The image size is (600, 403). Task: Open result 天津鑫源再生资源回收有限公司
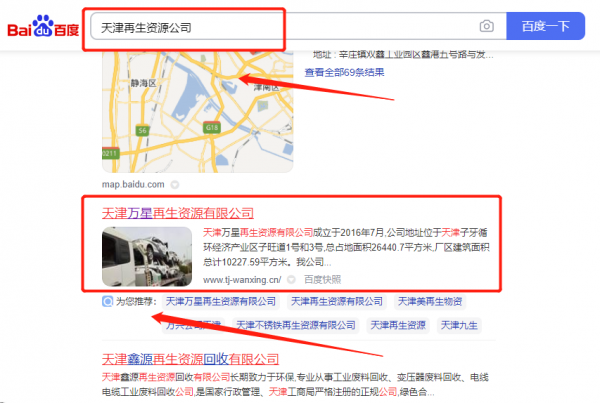click(x=190, y=359)
